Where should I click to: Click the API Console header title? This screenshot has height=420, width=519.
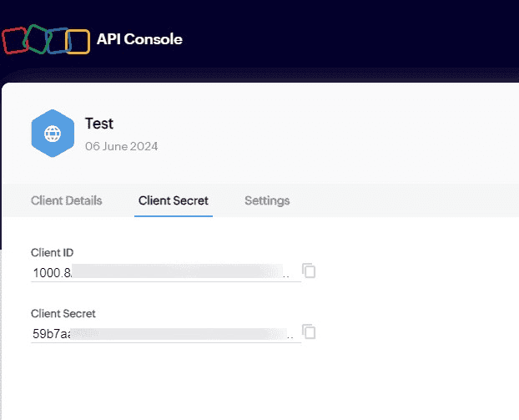tap(139, 39)
